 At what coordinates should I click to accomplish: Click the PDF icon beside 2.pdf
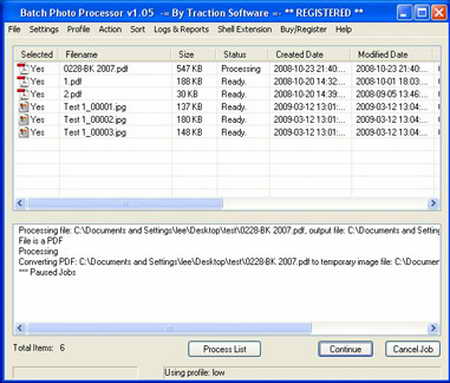[x=23, y=94]
